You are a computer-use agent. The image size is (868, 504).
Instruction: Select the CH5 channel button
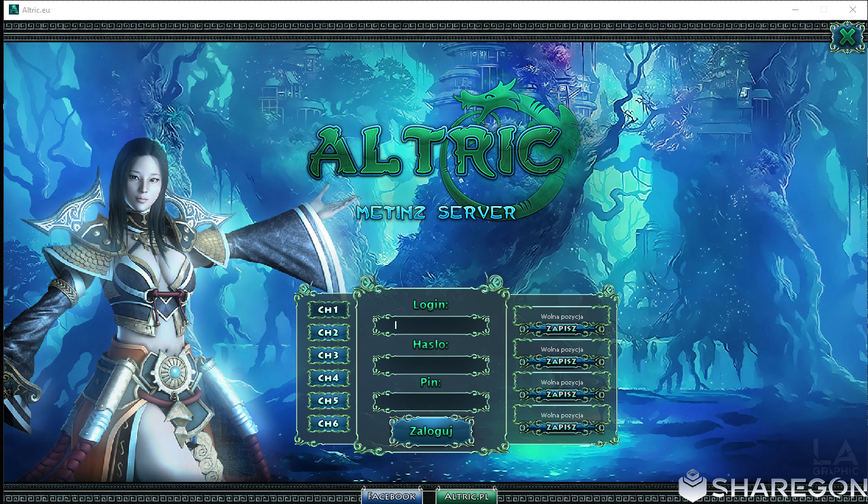pos(328,401)
